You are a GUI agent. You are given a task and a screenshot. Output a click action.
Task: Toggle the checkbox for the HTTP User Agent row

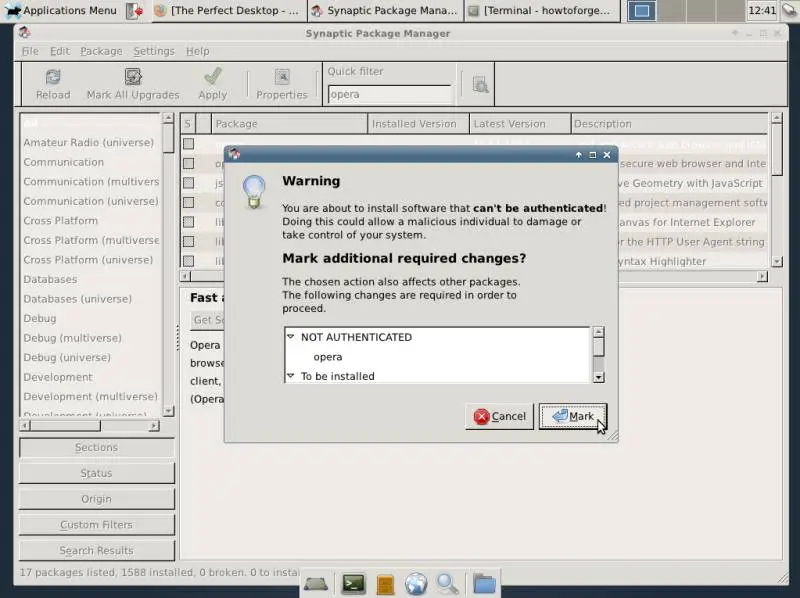[189, 241]
